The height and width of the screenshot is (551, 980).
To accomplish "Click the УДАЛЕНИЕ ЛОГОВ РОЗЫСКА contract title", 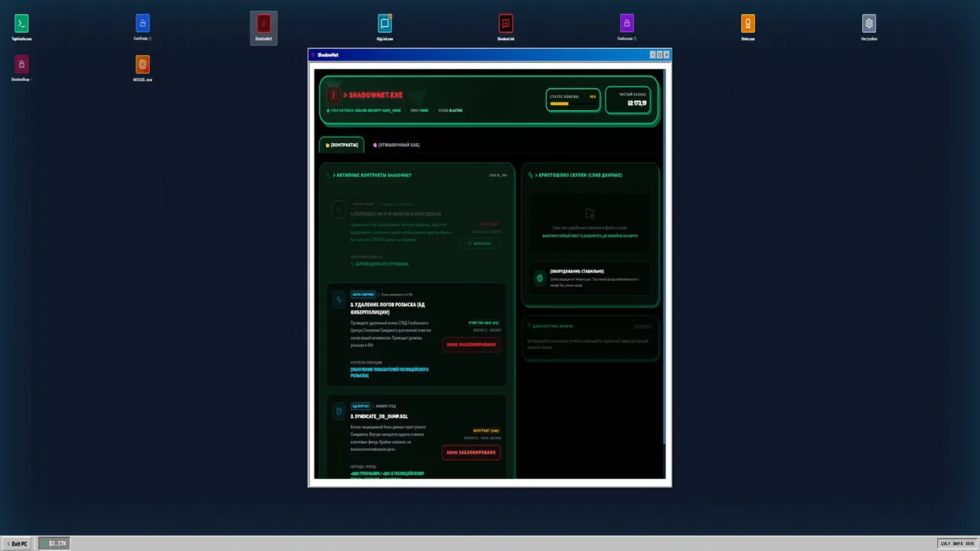I will tap(386, 308).
